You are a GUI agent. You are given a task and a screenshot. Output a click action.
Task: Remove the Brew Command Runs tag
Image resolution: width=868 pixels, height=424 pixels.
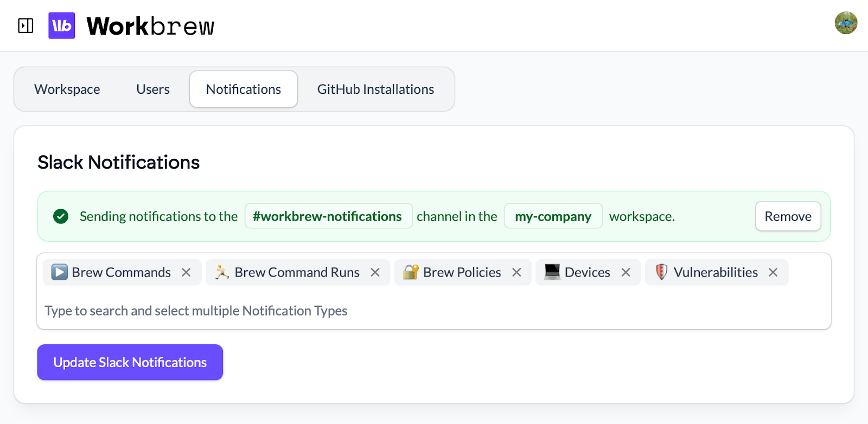[375, 272]
